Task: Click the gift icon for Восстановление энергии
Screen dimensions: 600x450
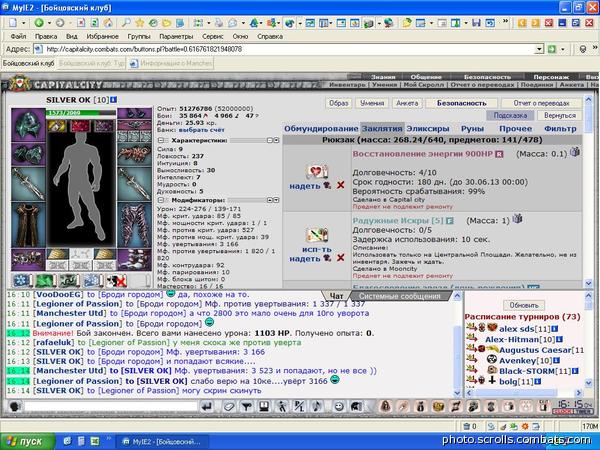Action: pyautogui.click(x=575, y=152)
